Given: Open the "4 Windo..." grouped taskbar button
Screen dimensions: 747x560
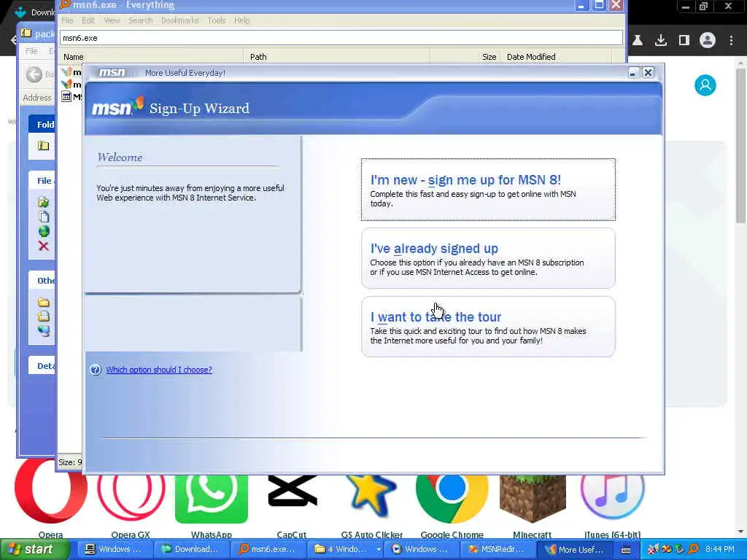Looking at the screenshot, I should pos(347,549).
